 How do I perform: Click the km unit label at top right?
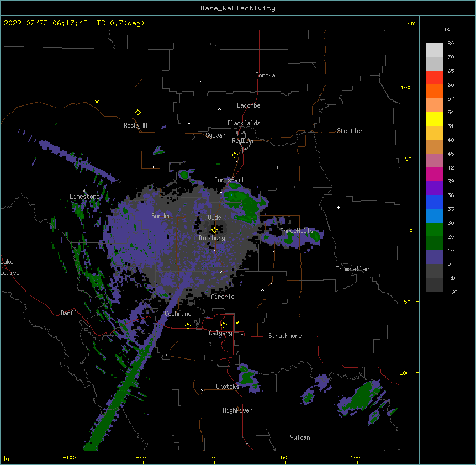pyautogui.click(x=411, y=23)
